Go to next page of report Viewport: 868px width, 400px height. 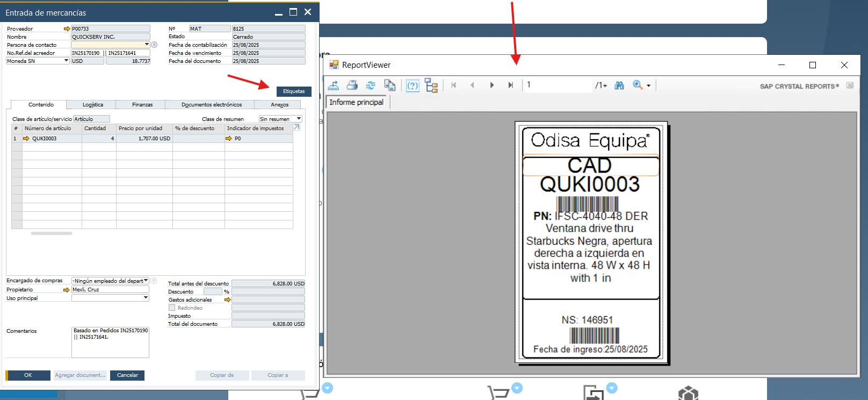coord(491,85)
